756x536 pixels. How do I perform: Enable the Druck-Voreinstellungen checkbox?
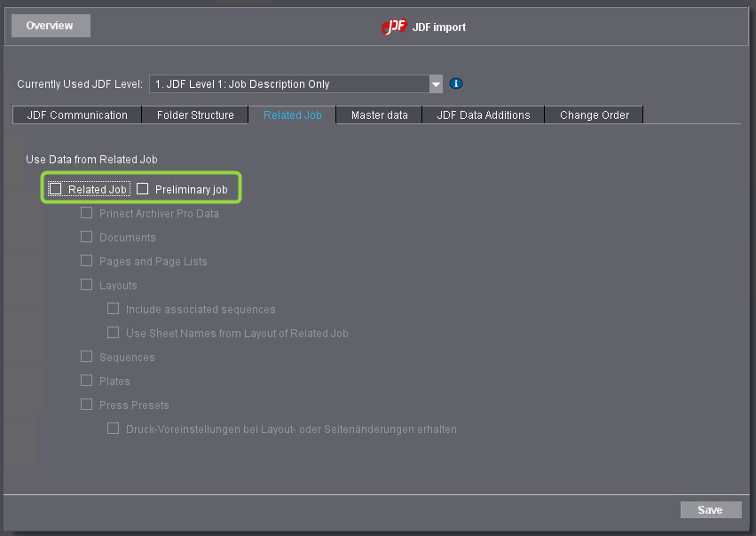tap(113, 428)
